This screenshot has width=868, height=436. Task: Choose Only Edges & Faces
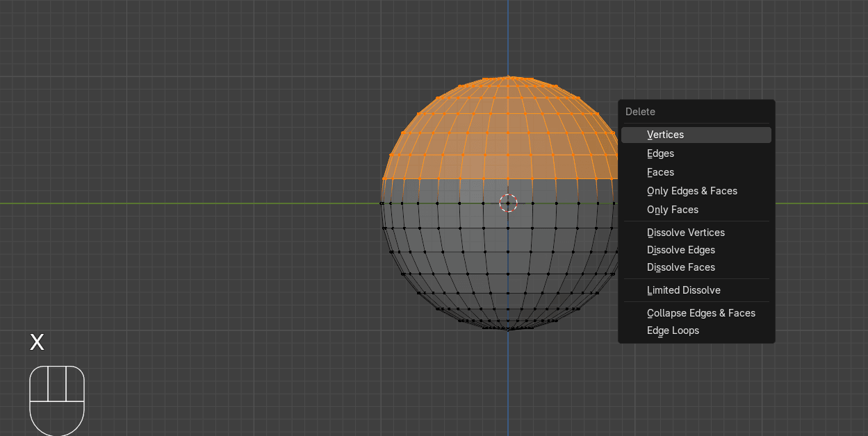(x=691, y=191)
